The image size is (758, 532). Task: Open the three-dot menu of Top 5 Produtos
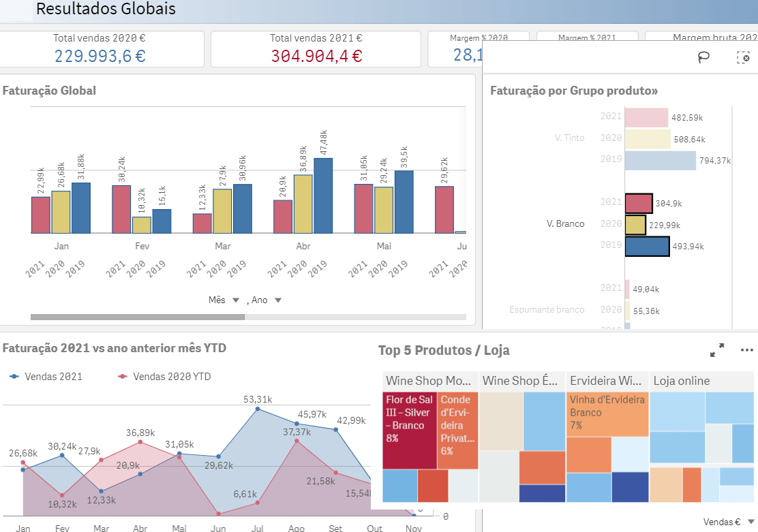click(x=747, y=350)
